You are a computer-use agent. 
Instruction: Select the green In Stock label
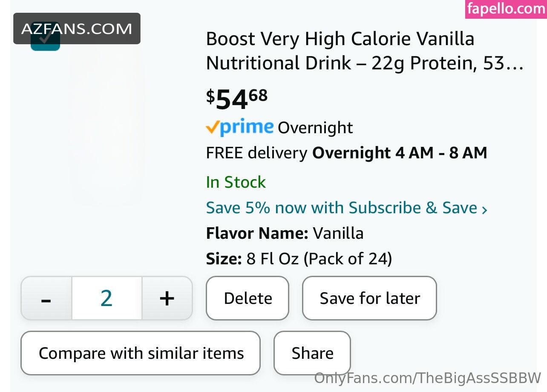[x=236, y=182]
